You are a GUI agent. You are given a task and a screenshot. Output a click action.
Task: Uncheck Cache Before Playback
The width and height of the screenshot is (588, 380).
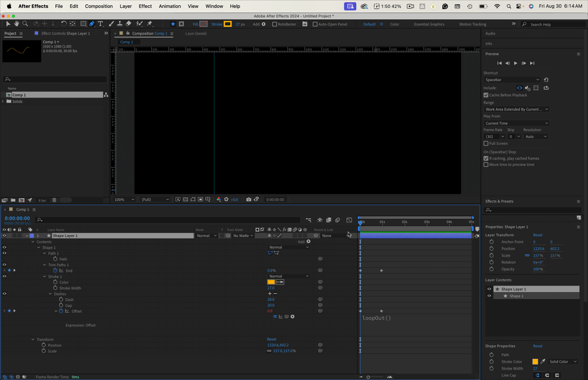(x=486, y=95)
